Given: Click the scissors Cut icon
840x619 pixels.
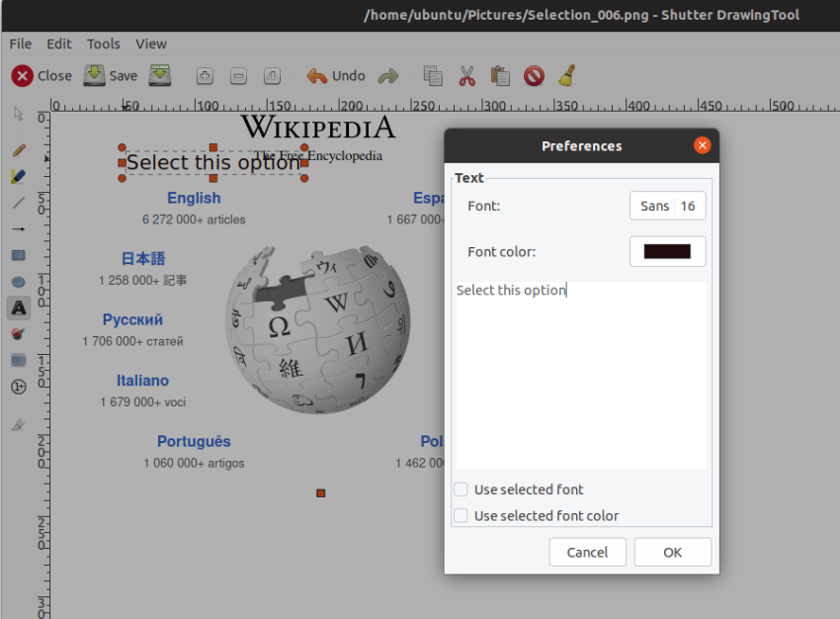Looking at the screenshot, I should [x=467, y=75].
